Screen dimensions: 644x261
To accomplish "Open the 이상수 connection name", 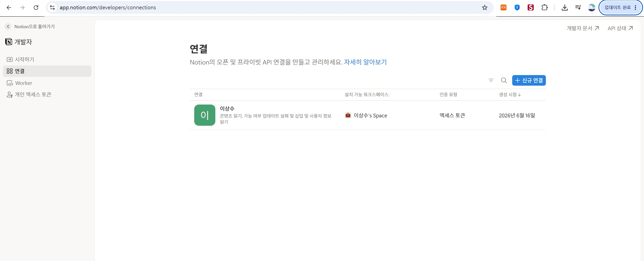I will [x=227, y=109].
